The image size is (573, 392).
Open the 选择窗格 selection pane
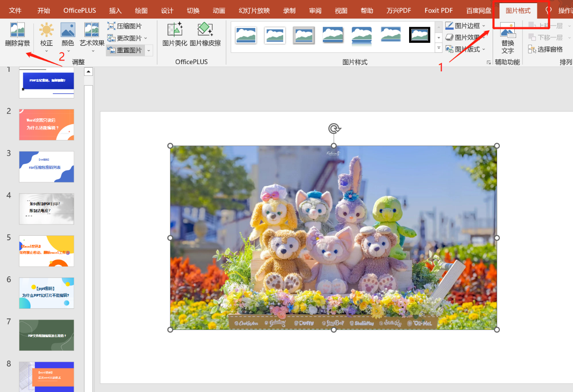point(545,49)
